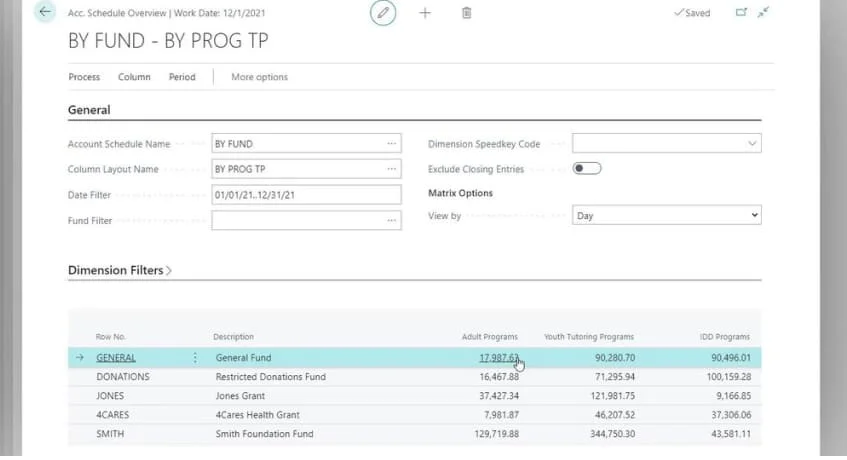
Task: Click the collapse page arrows icon
Action: [764, 13]
